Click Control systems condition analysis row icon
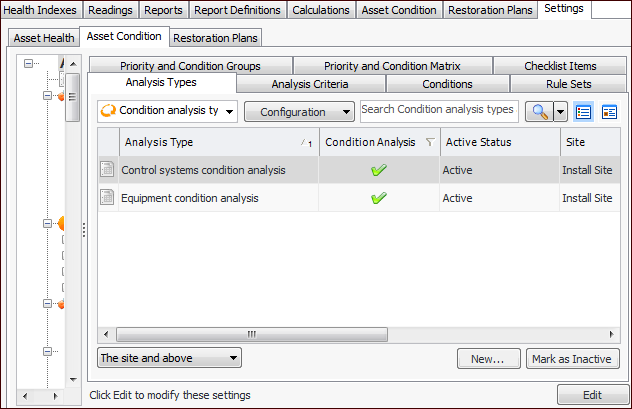 [x=108, y=170]
